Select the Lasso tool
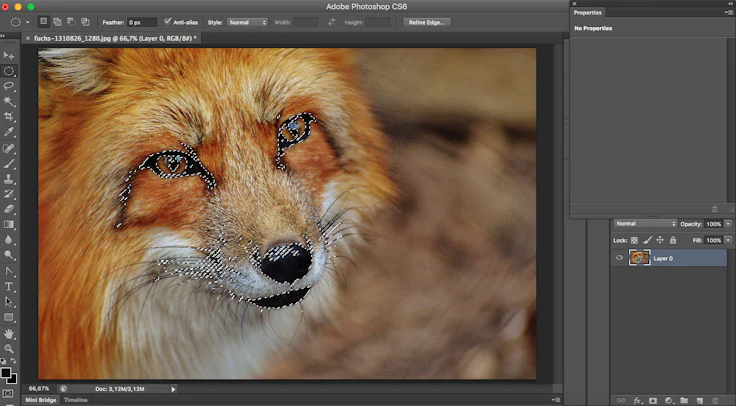Screen dimensions: 736x406 [8, 86]
